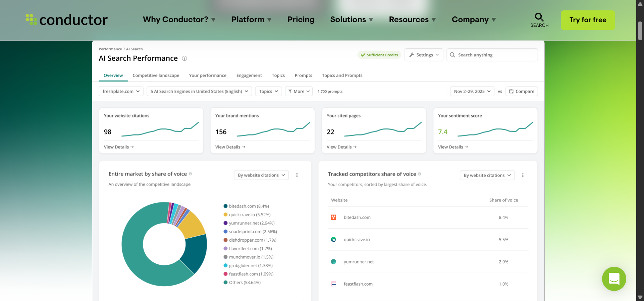Click cited pages trend sparkline
Image resolution: width=644 pixels, height=301 pixels.
click(383, 130)
